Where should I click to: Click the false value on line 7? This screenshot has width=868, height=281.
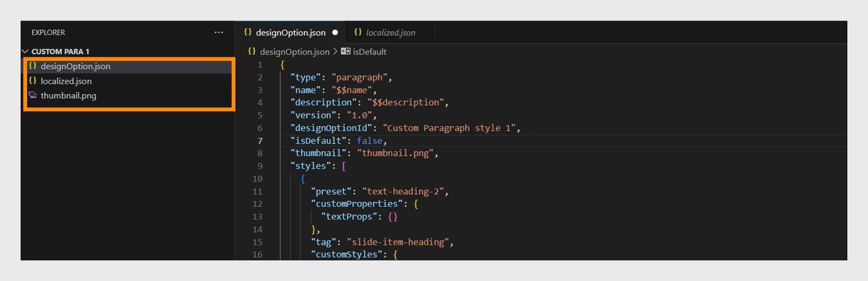tap(369, 140)
